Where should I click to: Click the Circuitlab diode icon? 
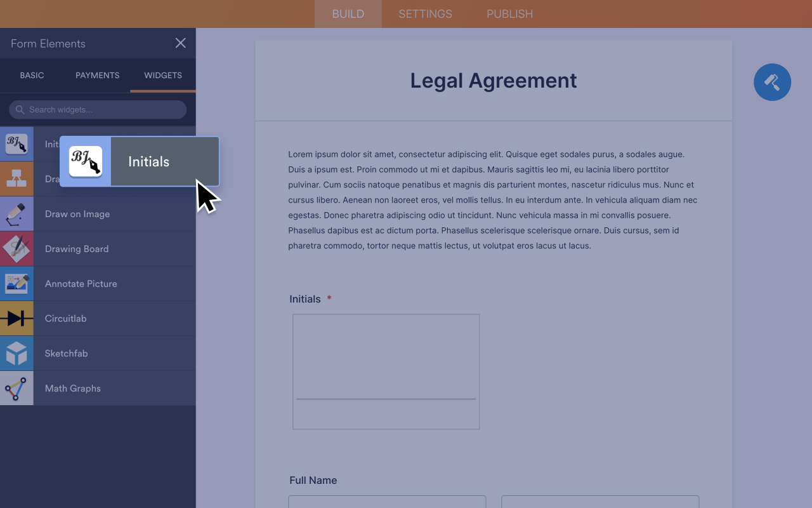(16, 319)
